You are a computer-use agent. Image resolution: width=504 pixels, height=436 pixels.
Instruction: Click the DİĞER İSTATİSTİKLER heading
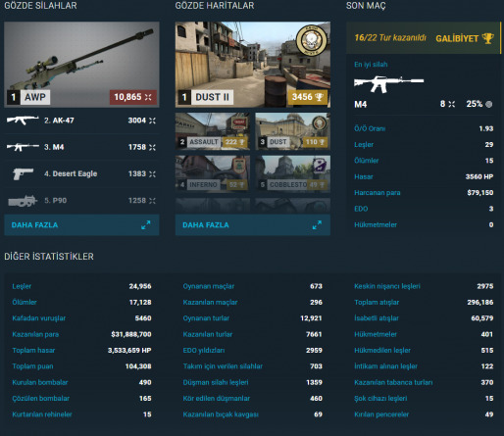tap(49, 257)
